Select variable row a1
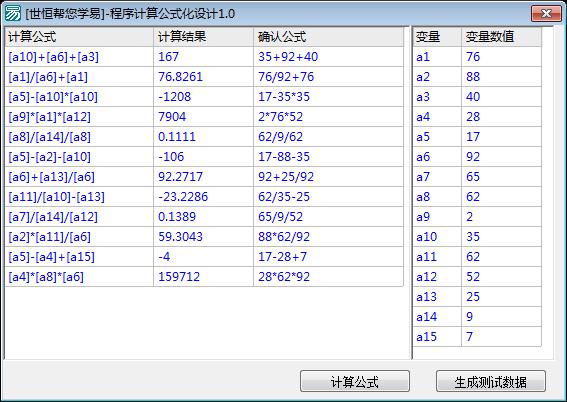Image resolution: width=567 pixels, height=402 pixels. [x=477, y=57]
